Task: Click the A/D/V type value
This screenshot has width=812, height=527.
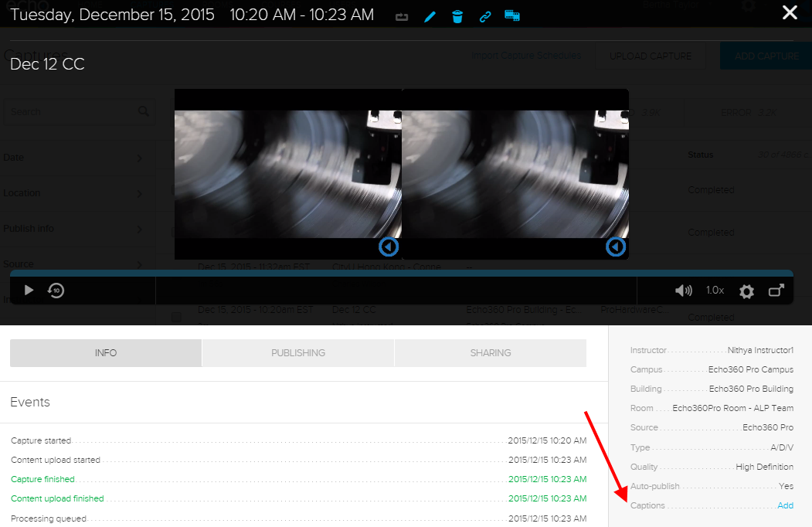Action: (x=782, y=447)
